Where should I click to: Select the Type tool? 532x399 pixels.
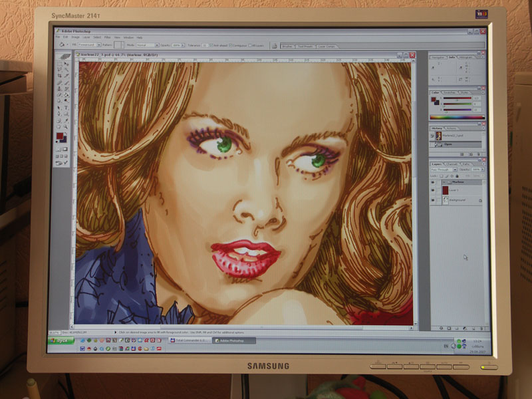click(x=66, y=108)
